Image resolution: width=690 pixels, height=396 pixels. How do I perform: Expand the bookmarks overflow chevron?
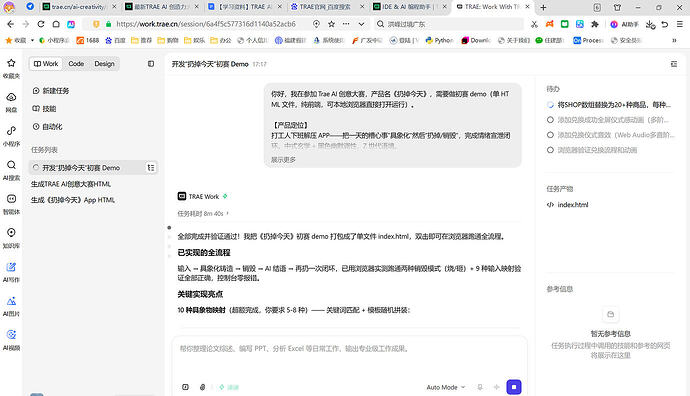click(x=674, y=40)
